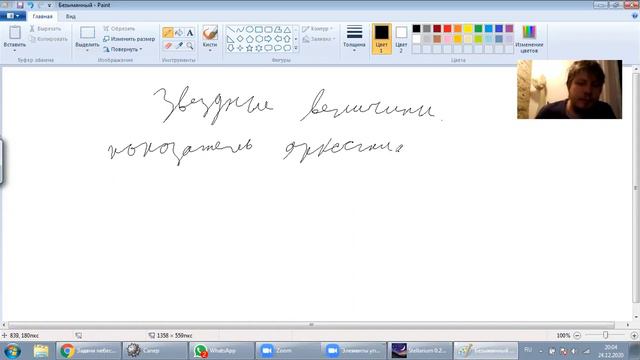Pick the green color swatch in palette

[x=478, y=28]
